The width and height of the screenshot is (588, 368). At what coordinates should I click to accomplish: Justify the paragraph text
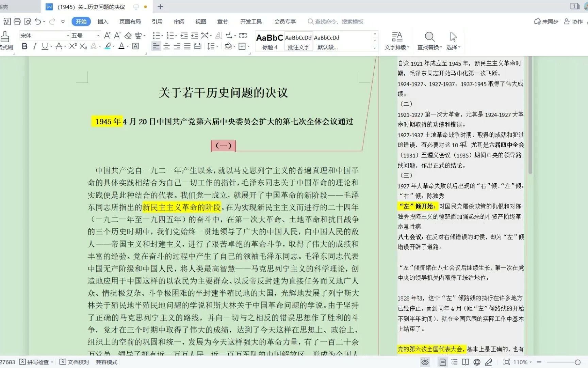[187, 46]
